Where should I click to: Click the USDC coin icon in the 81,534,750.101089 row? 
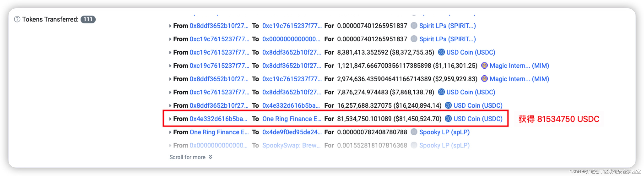click(x=448, y=118)
